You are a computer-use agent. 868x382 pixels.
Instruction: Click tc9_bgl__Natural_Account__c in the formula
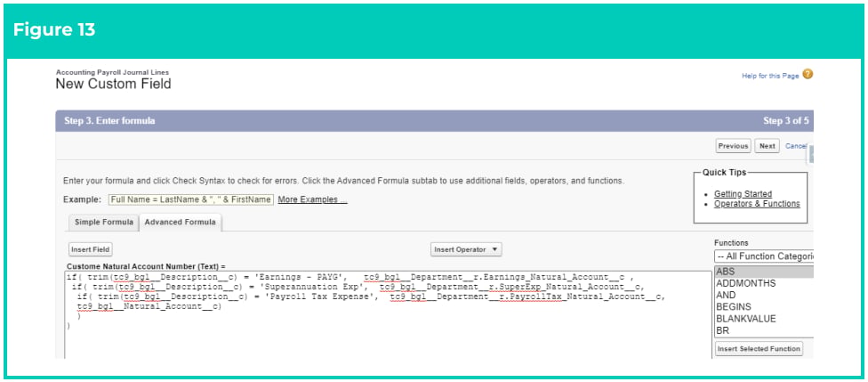[149, 306]
